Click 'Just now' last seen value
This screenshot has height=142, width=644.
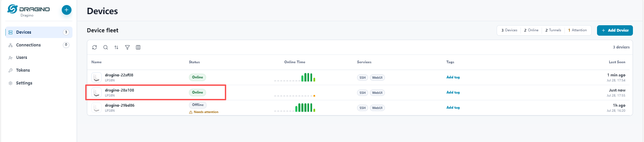tap(617, 90)
